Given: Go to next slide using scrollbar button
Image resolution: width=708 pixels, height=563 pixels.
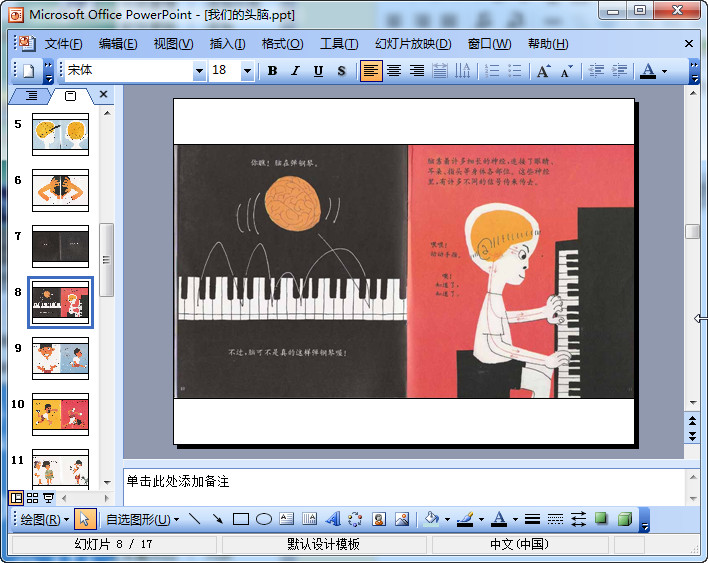Looking at the screenshot, I should pyautogui.click(x=693, y=436).
